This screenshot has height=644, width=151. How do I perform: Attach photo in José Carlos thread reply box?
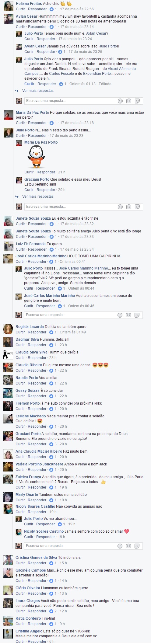click(128, 315)
